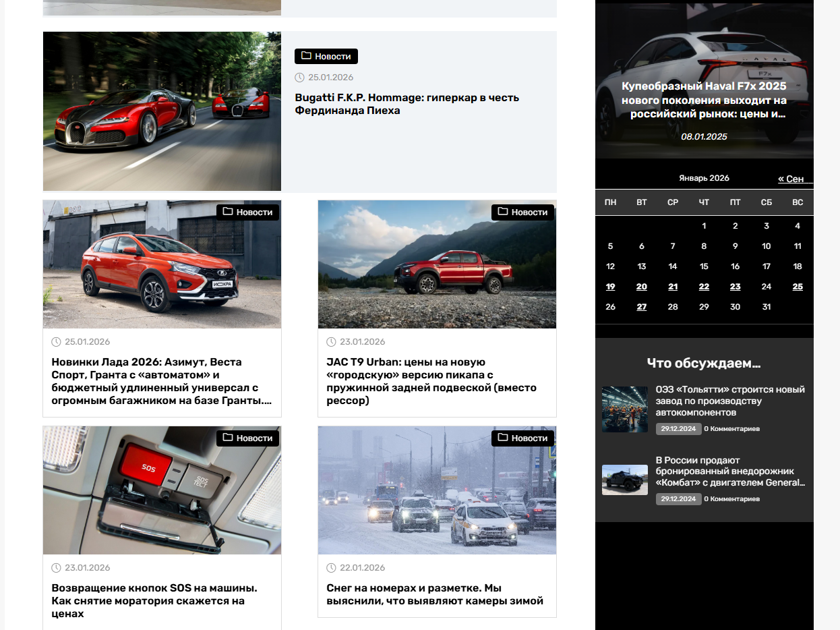Image resolution: width=840 pixels, height=630 pixels.
Task: Click the Что обсуждаем… section heading
Action: (704, 363)
